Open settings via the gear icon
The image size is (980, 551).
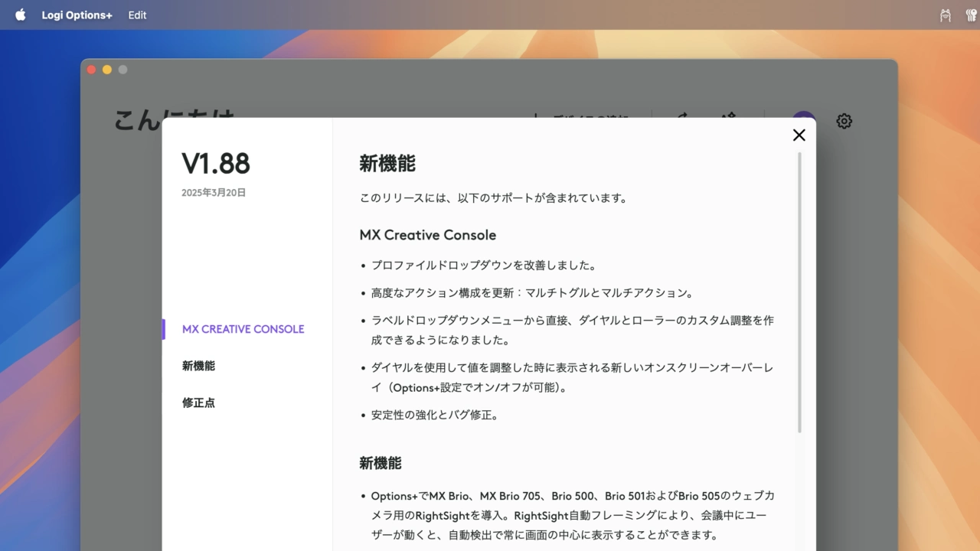coord(844,121)
